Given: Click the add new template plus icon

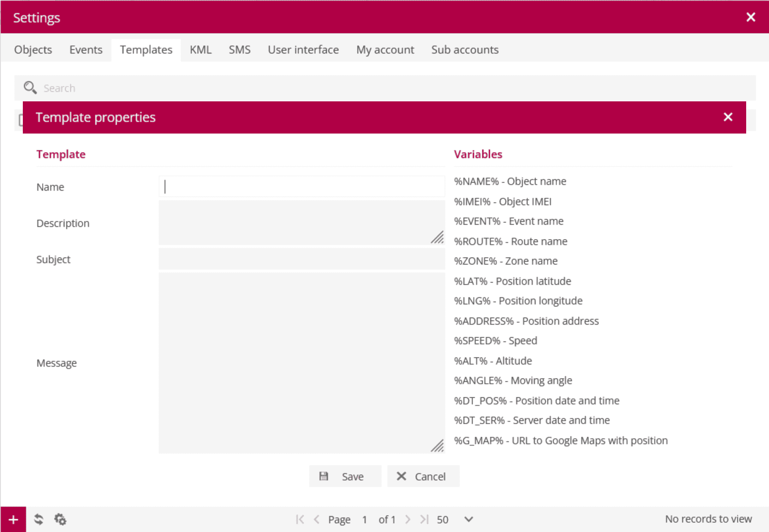Looking at the screenshot, I should coord(13,519).
